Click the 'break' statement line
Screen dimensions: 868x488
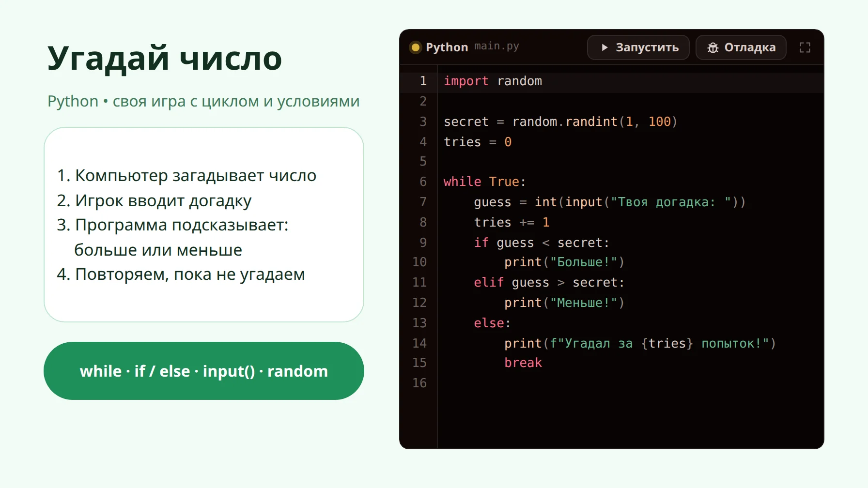[523, 363]
